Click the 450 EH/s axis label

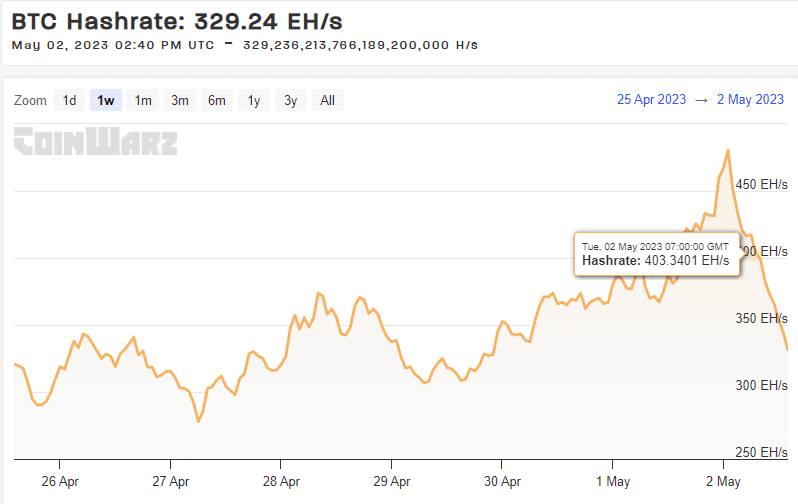[x=761, y=184]
